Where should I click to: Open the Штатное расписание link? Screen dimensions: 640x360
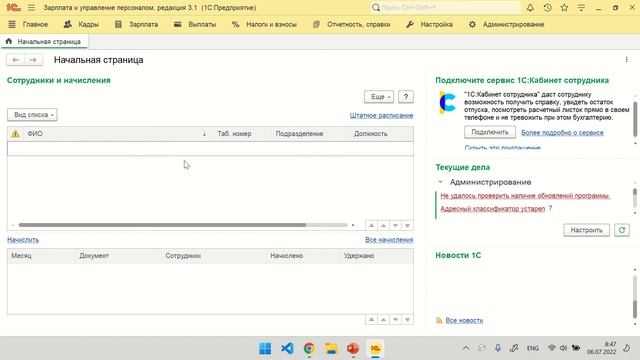tap(381, 116)
